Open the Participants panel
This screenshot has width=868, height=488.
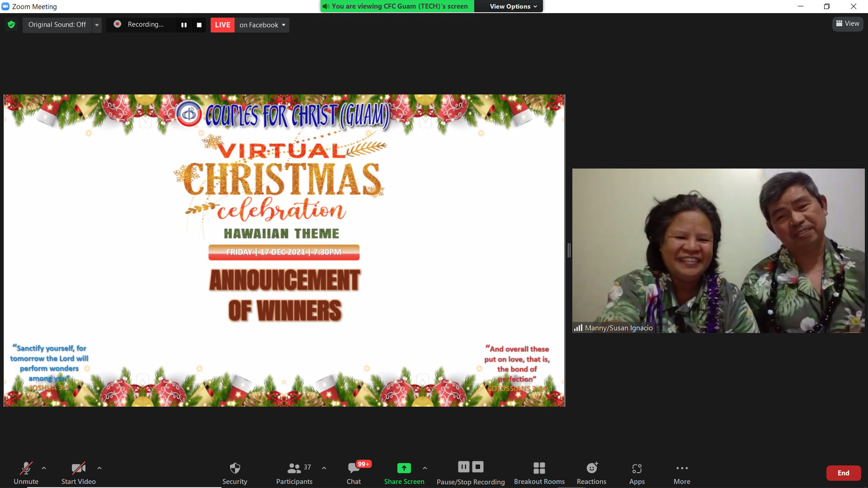294,473
